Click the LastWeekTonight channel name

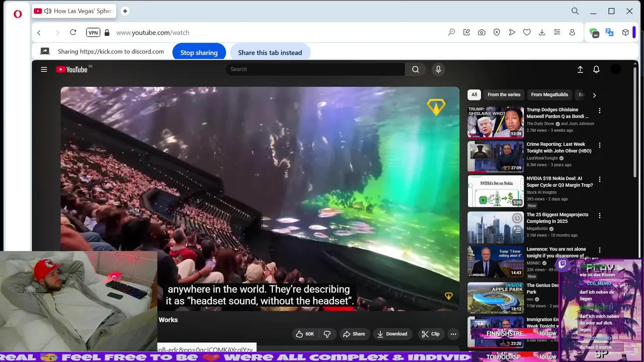(x=542, y=158)
